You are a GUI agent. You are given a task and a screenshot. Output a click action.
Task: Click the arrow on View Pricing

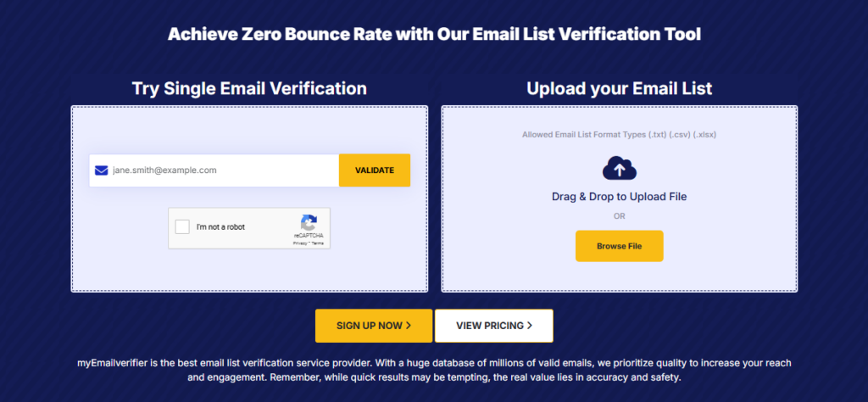[530, 325]
